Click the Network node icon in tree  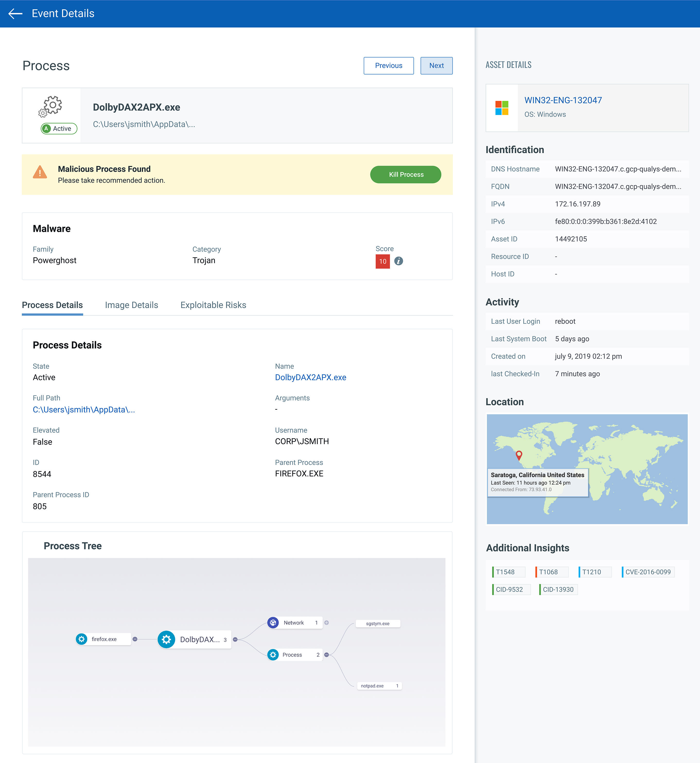(273, 622)
